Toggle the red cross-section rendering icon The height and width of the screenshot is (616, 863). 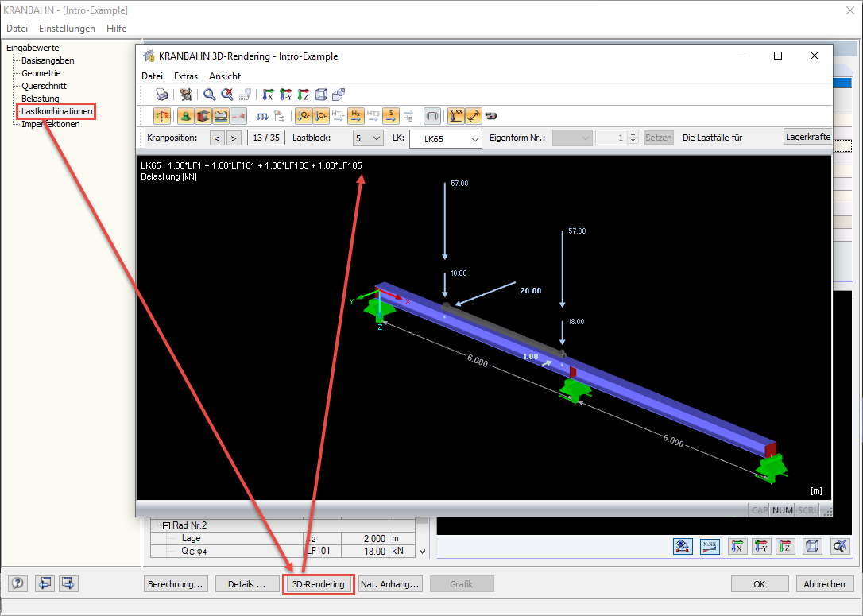coord(203,116)
